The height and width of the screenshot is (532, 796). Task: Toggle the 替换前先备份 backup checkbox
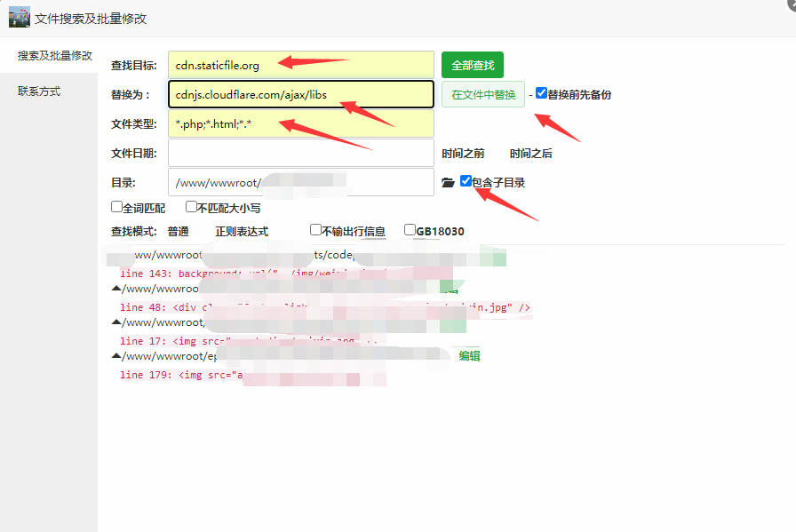tap(541, 93)
